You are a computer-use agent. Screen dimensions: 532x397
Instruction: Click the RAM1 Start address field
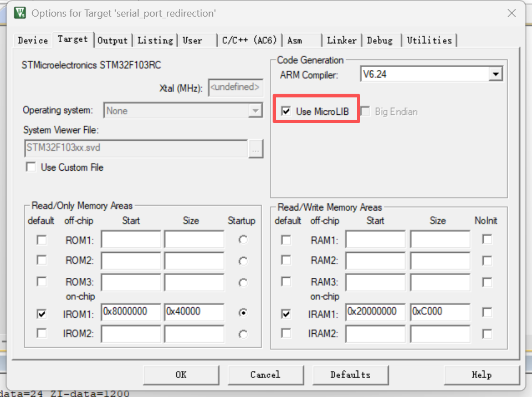tap(376, 240)
